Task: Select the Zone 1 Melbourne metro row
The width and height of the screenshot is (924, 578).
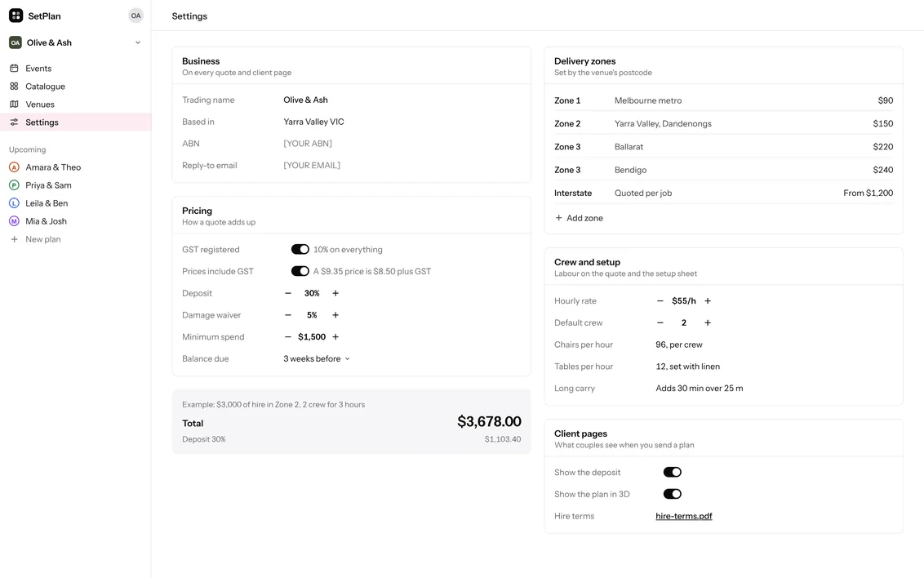Action: (724, 100)
